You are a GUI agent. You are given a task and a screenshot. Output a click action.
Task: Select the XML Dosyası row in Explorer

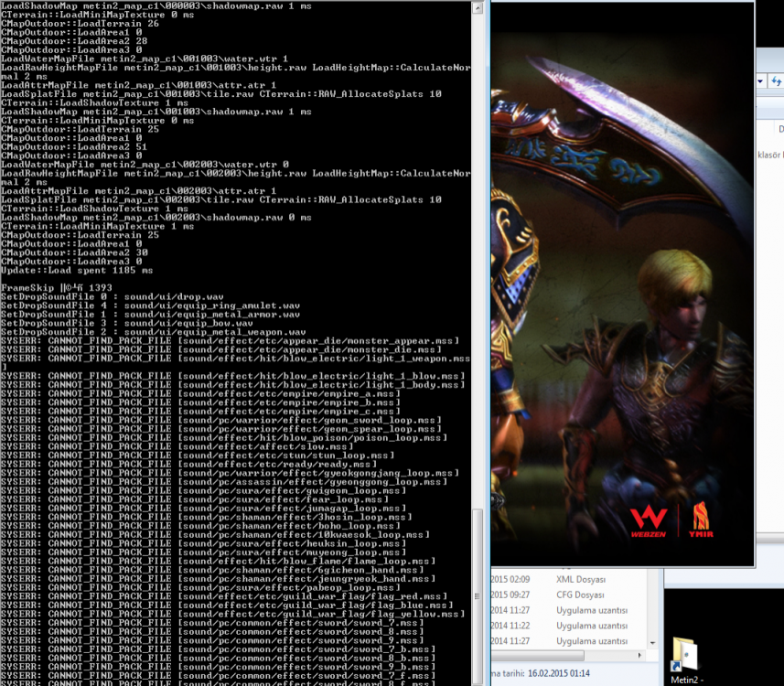[568, 580]
